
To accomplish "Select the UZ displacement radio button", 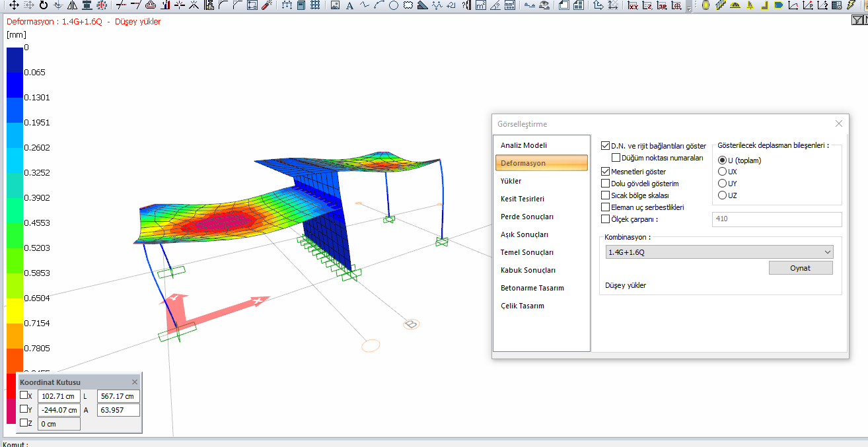I will click(x=723, y=195).
